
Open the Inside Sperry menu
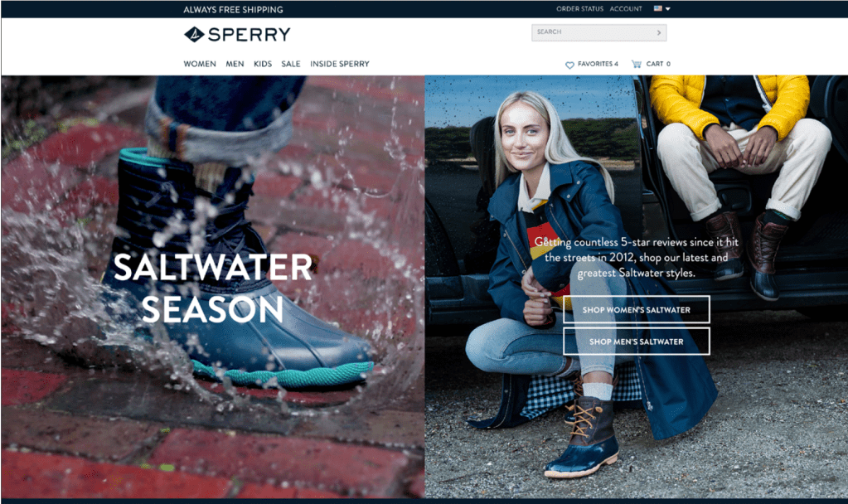coord(340,64)
